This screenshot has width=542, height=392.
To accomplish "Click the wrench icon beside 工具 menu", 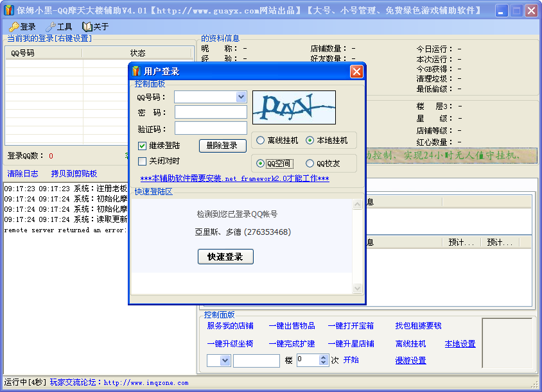I will pyautogui.click(x=51, y=26).
